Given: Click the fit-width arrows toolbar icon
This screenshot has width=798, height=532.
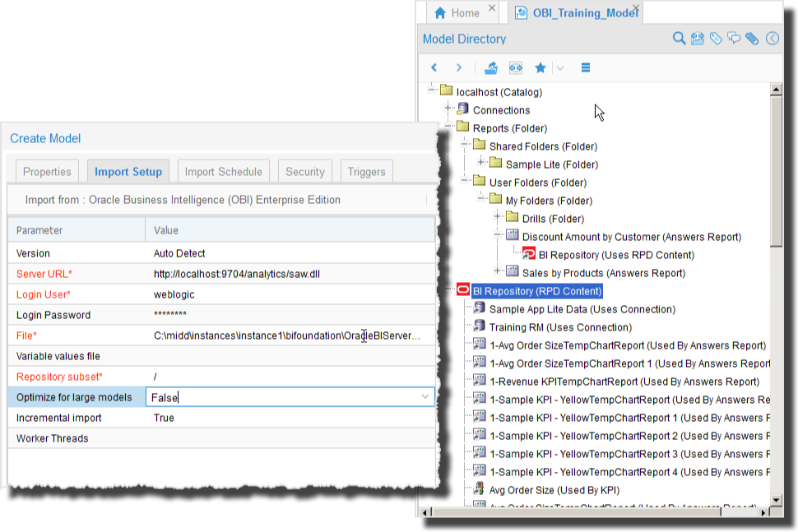Looking at the screenshot, I should tap(516, 67).
